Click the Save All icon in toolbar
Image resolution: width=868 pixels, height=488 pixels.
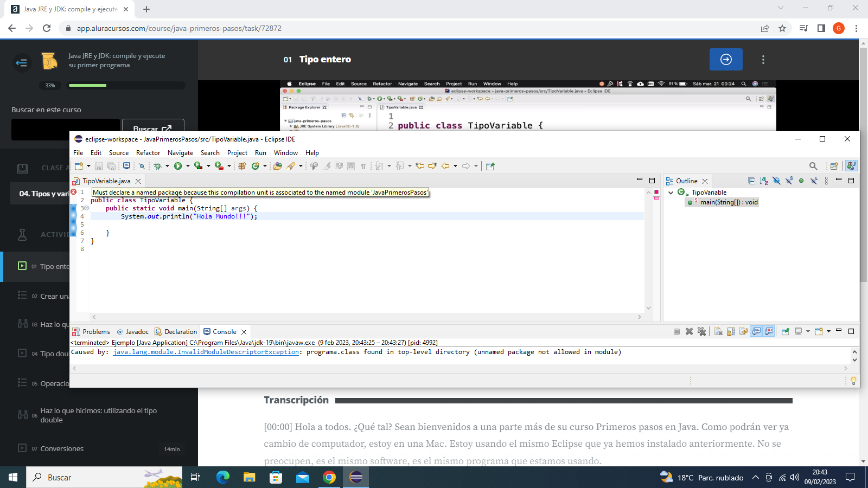[x=111, y=166]
